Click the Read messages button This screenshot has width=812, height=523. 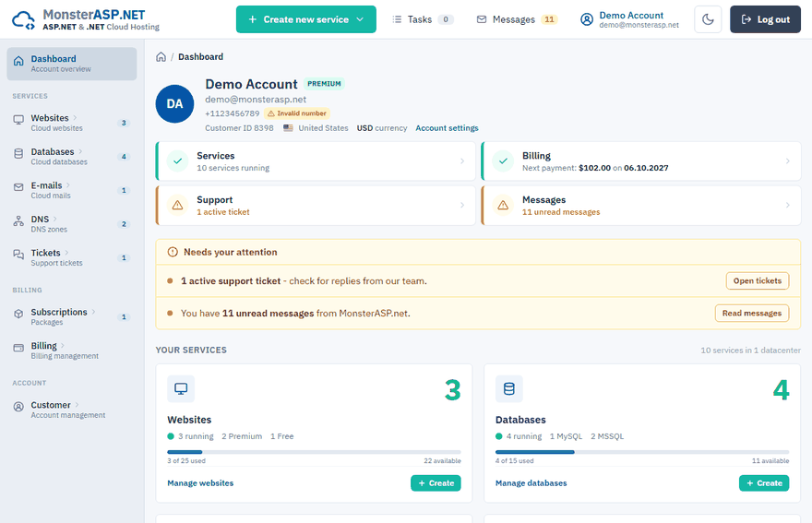pyautogui.click(x=752, y=314)
